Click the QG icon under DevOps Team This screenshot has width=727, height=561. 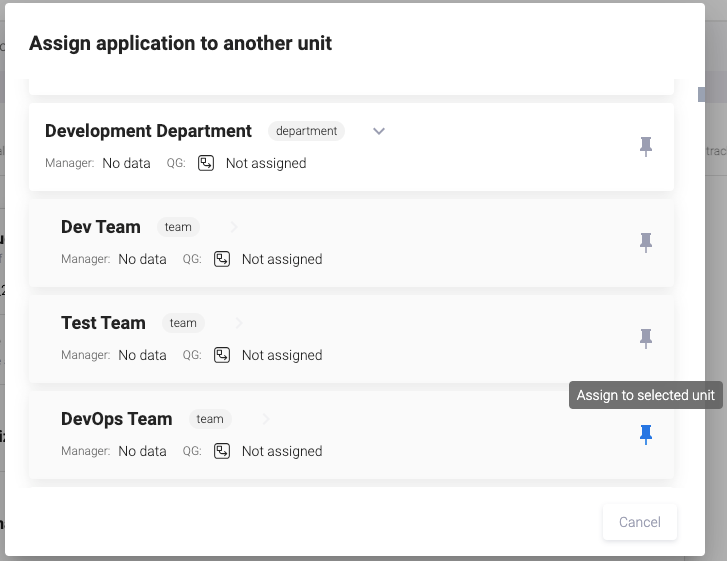coord(222,451)
